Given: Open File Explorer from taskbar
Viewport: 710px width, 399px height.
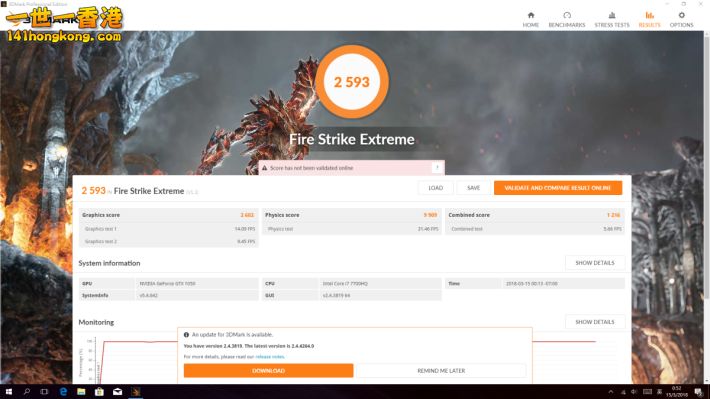Looking at the screenshot, I should coord(81,392).
